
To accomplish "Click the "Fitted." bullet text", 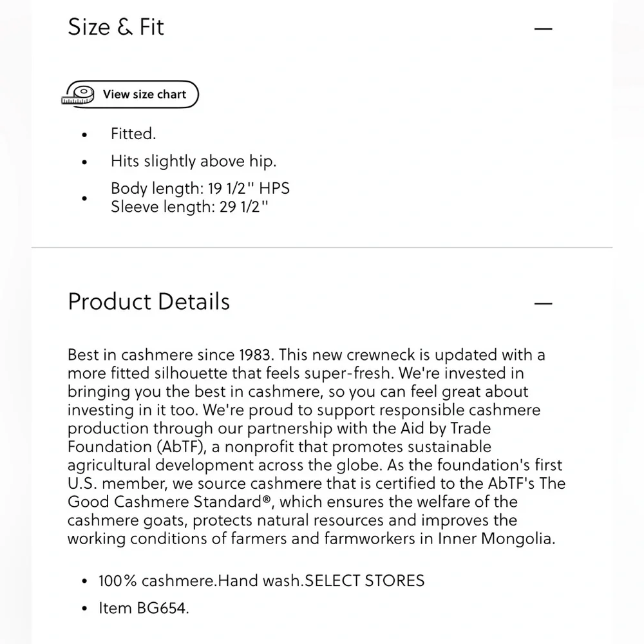I will tap(133, 134).
